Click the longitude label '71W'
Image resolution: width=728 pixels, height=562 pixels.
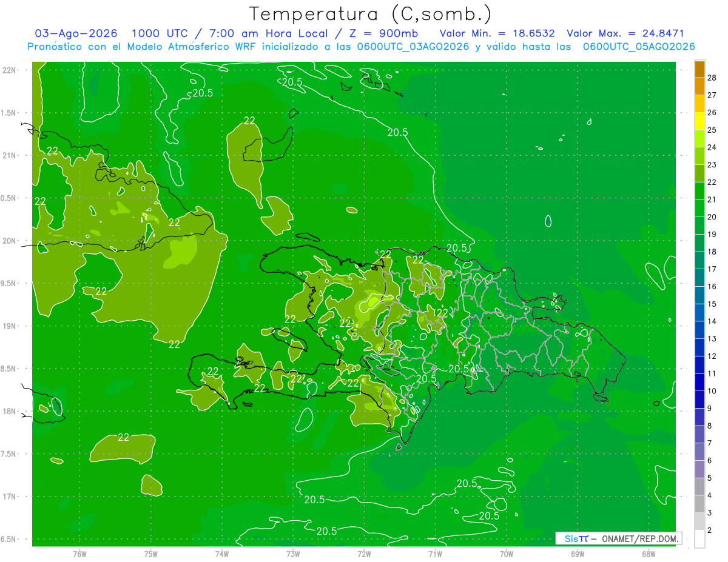(435, 554)
